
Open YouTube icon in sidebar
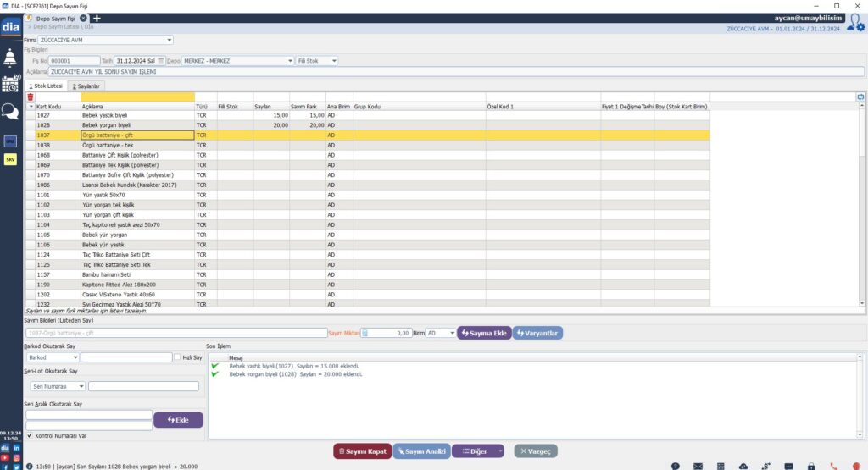(x=5, y=458)
